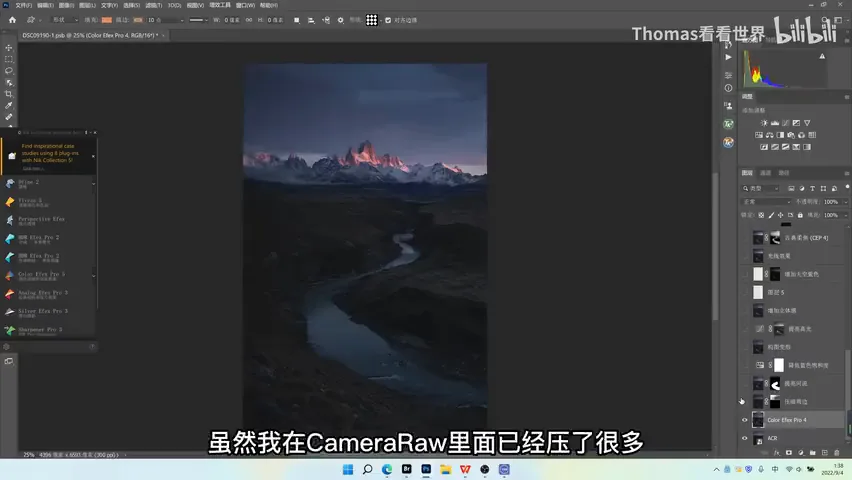The image size is (852, 480).
Task: Select the Crop tool
Action: pyautogui.click(x=9, y=94)
